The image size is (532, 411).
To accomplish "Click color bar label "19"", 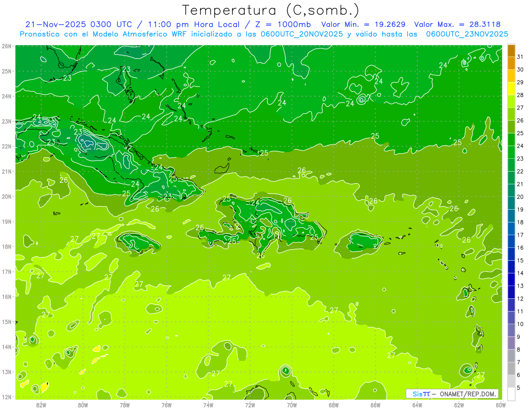I will click(x=520, y=209).
